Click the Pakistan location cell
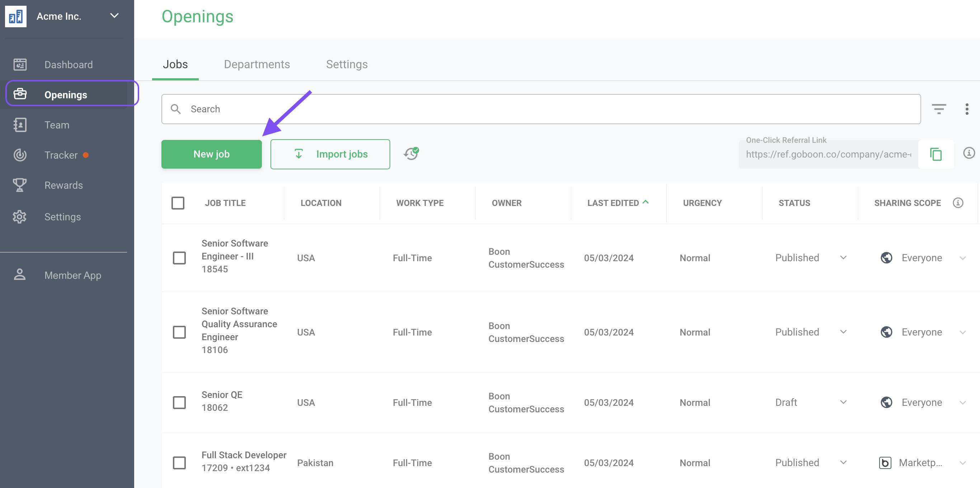The height and width of the screenshot is (488, 980). coord(315,463)
